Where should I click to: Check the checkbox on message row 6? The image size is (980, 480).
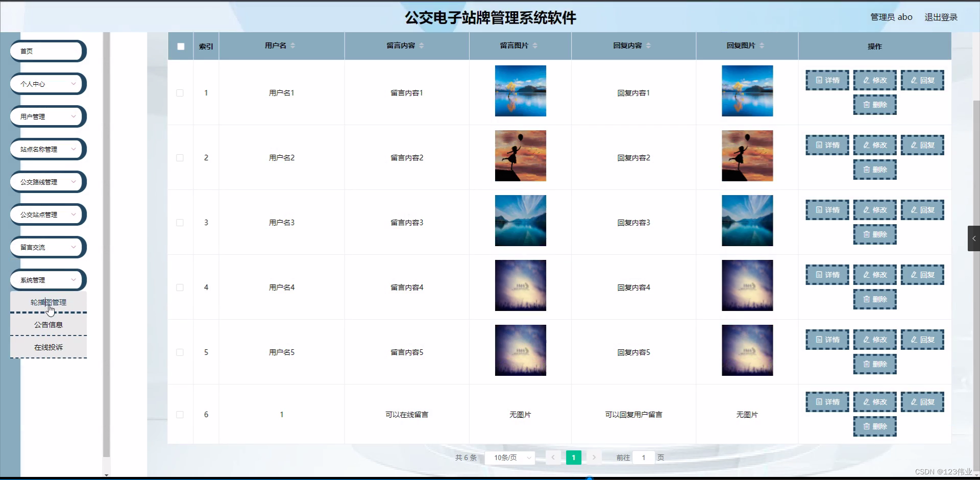pos(180,415)
